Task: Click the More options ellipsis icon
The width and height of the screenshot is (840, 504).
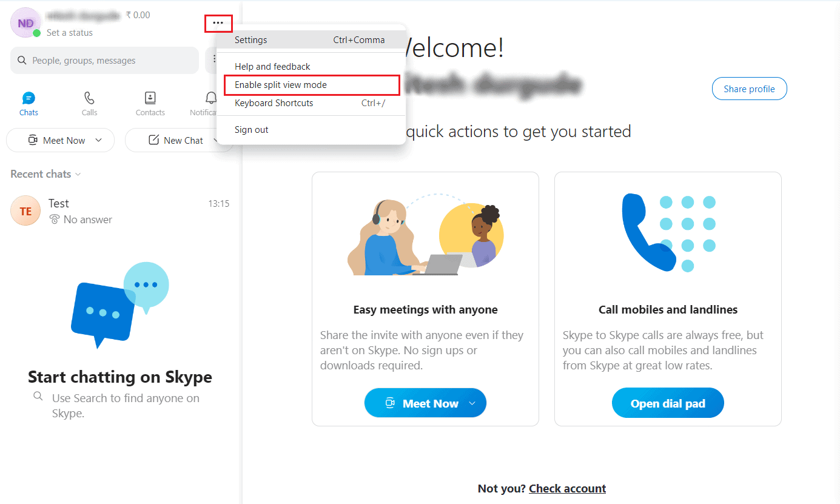Action: [218, 23]
